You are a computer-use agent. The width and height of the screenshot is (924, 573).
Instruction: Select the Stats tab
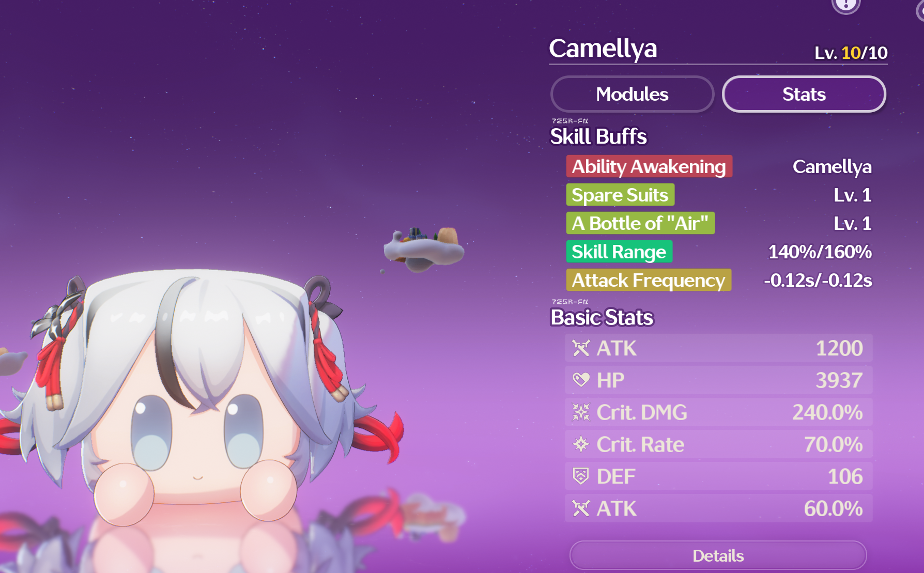[804, 94]
